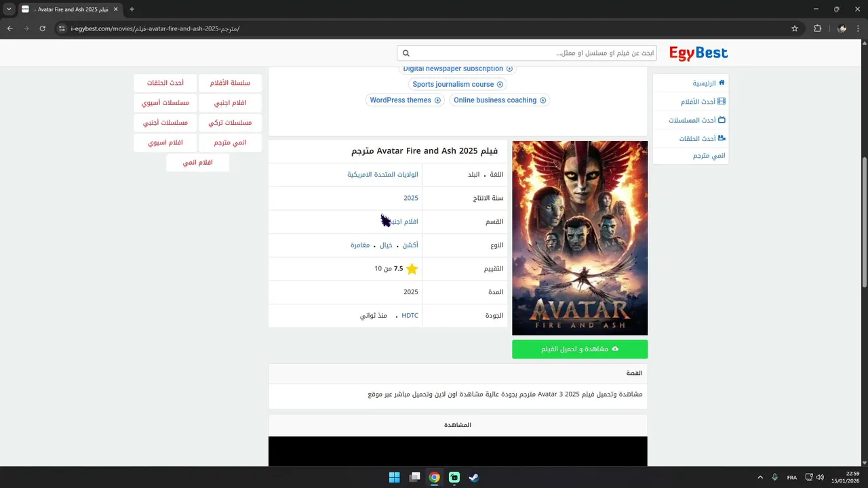Click the افلام انمي category button
Viewport: 868px width, 488px height.
(198, 163)
